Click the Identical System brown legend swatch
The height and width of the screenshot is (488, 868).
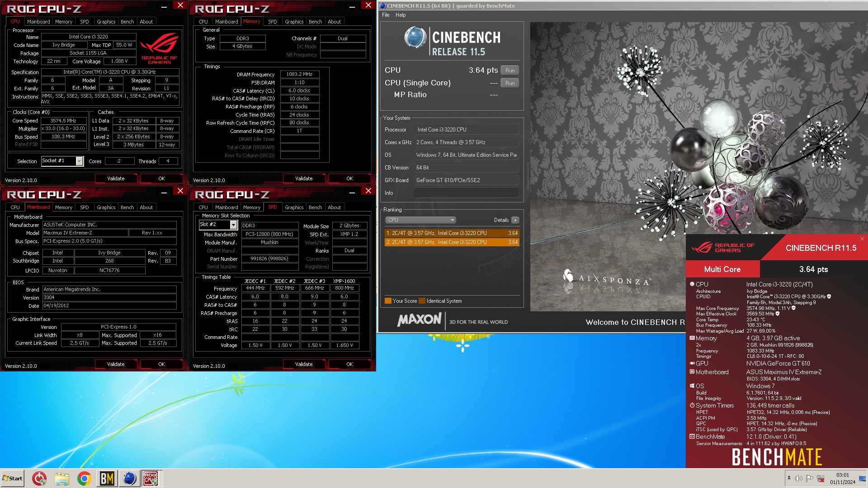[422, 301]
